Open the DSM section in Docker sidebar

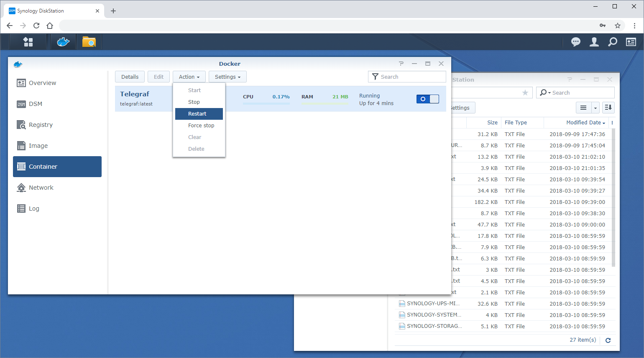57,104
